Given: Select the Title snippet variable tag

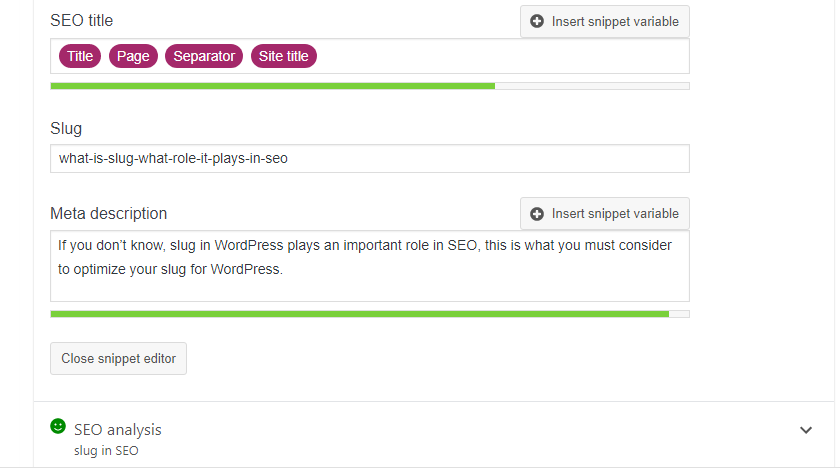Looking at the screenshot, I should point(80,56).
